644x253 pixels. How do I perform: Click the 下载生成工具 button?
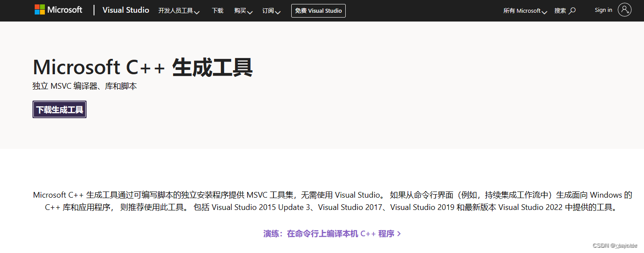pyautogui.click(x=59, y=109)
